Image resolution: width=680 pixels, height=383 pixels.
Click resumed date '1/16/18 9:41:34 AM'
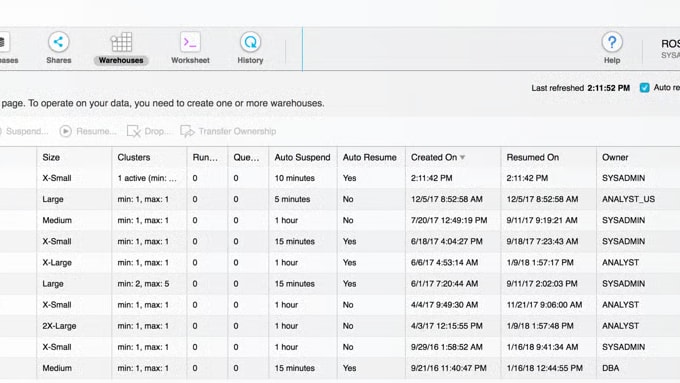(x=542, y=347)
